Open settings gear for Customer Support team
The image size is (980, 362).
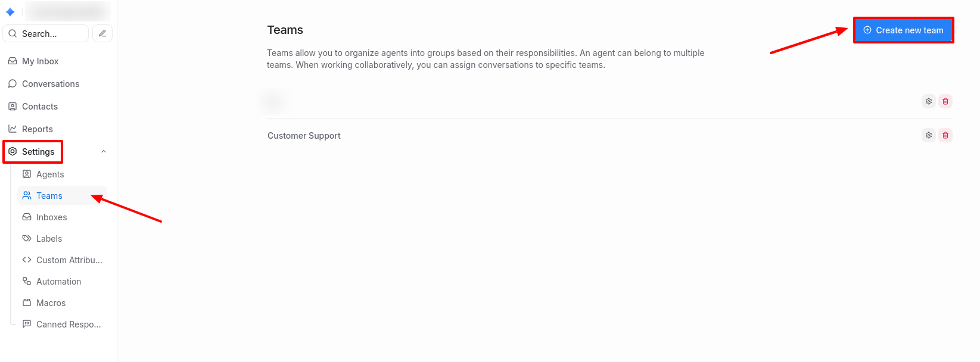click(x=928, y=135)
